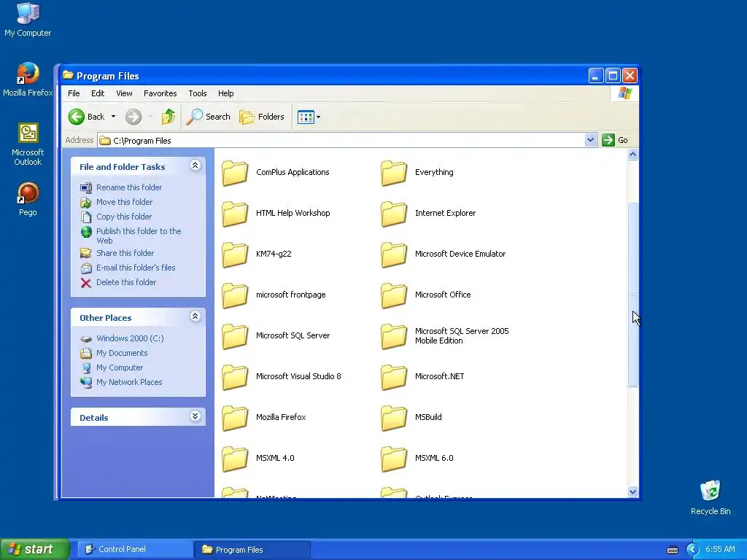Select the Microsoft SQL Server folder icon

tap(235, 335)
